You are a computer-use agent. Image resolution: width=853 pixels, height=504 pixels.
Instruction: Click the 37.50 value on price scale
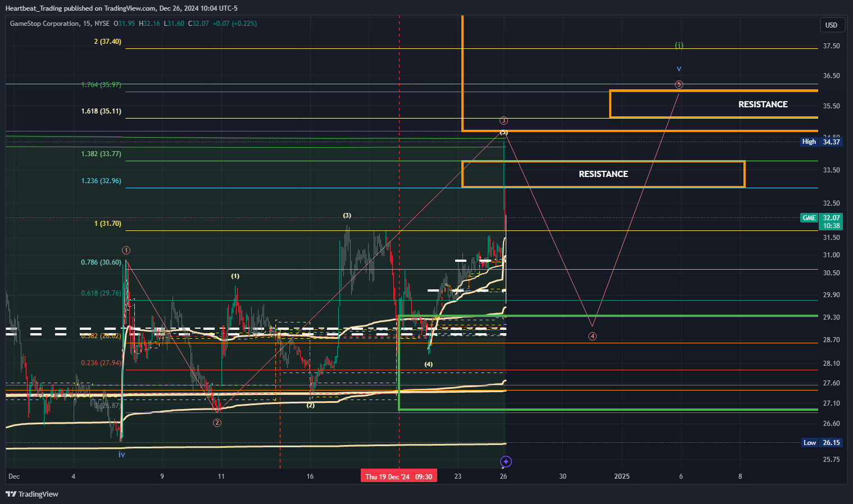point(832,46)
